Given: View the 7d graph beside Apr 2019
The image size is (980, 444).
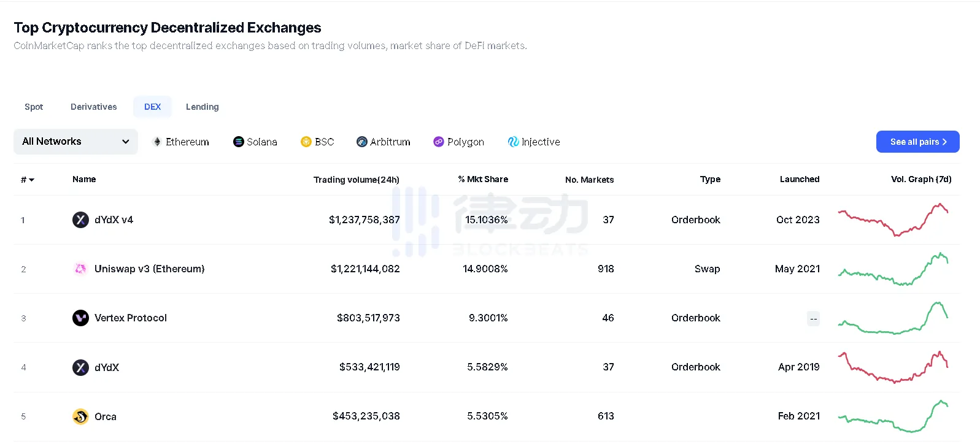Looking at the screenshot, I should pyautogui.click(x=893, y=367).
